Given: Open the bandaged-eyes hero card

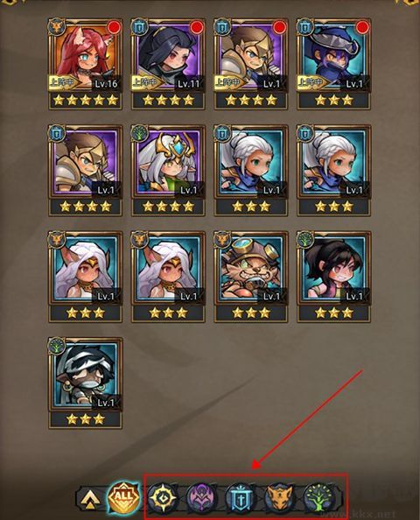Looking at the screenshot, I should click(x=85, y=383).
